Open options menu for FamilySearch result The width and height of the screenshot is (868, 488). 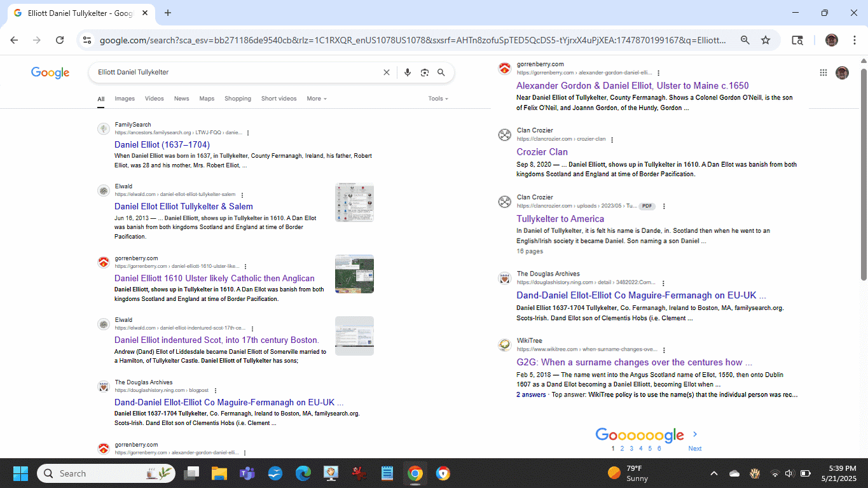pos(248,133)
